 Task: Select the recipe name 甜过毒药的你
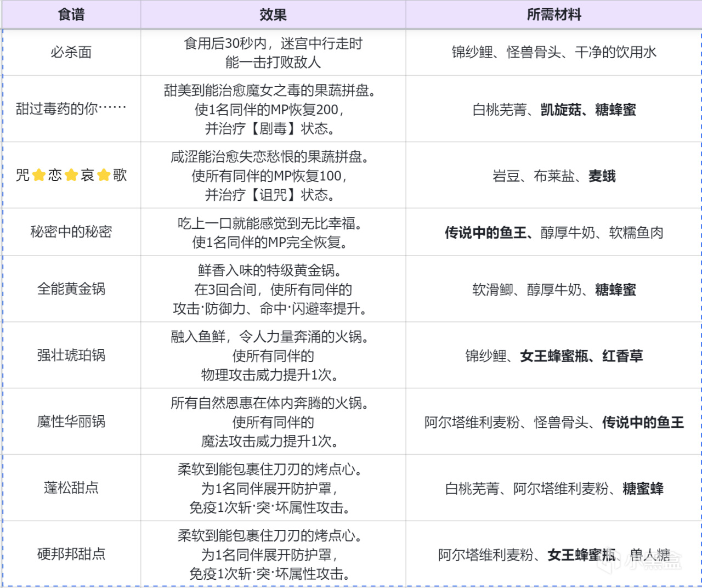click(x=71, y=109)
